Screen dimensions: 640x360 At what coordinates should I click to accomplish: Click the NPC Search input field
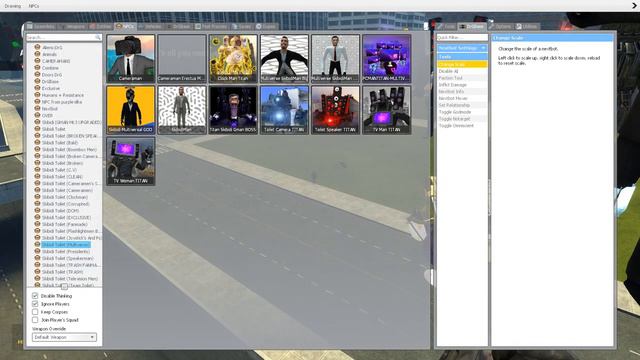[64, 37]
